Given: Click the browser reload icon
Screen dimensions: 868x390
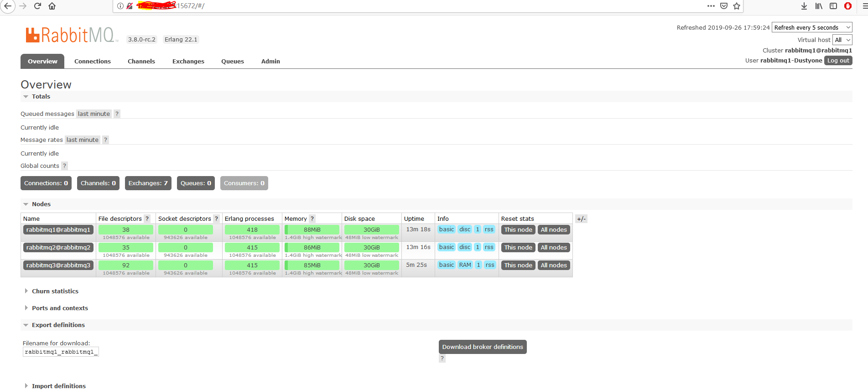Looking at the screenshot, I should click(37, 6).
